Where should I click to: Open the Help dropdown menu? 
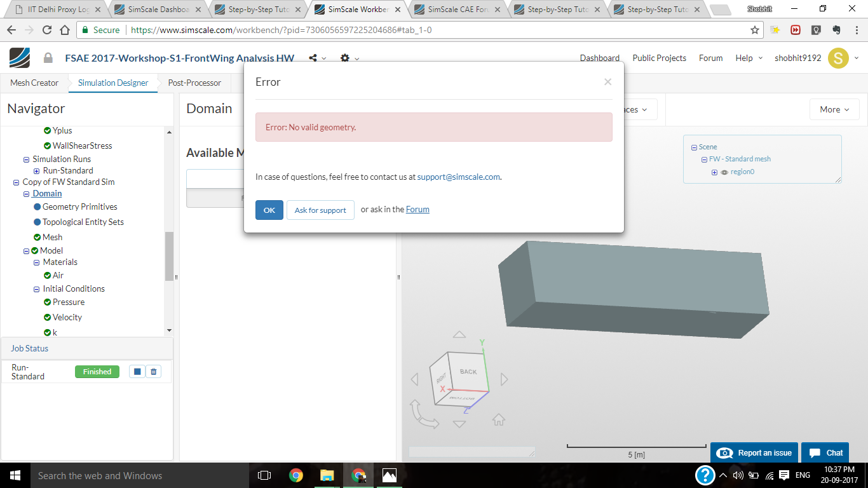point(749,58)
